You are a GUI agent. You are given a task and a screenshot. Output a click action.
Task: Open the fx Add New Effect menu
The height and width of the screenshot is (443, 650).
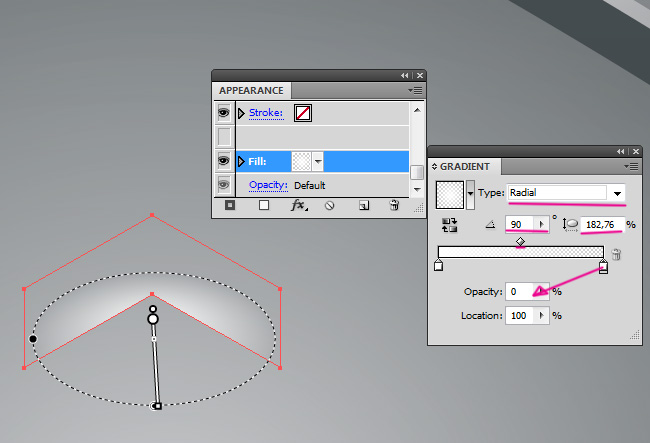pyautogui.click(x=298, y=205)
